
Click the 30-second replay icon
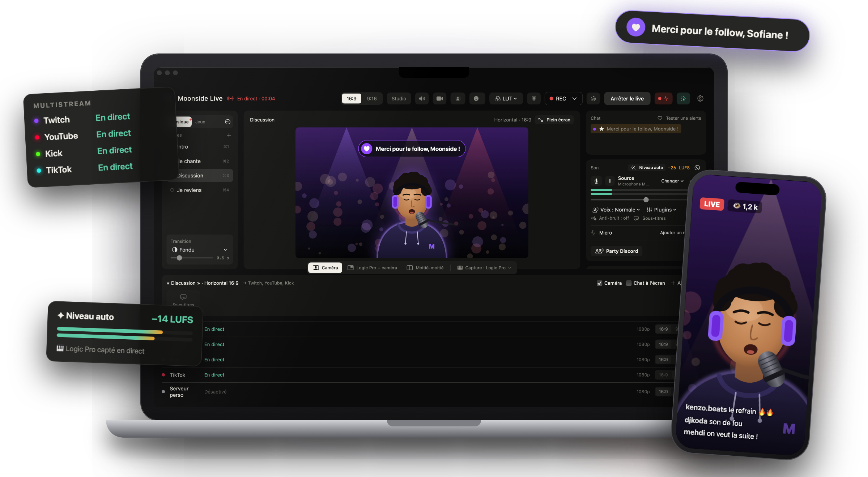pos(593,99)
